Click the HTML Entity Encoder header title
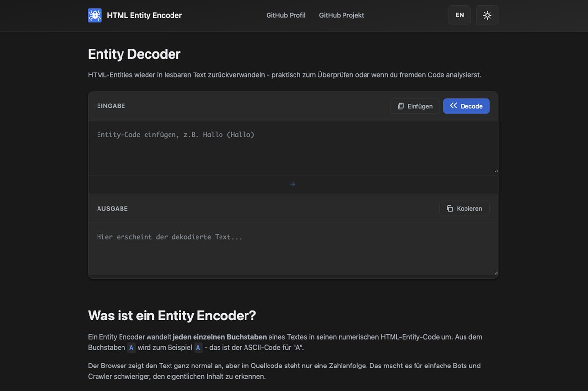588x391 pixels. (144, 15)
